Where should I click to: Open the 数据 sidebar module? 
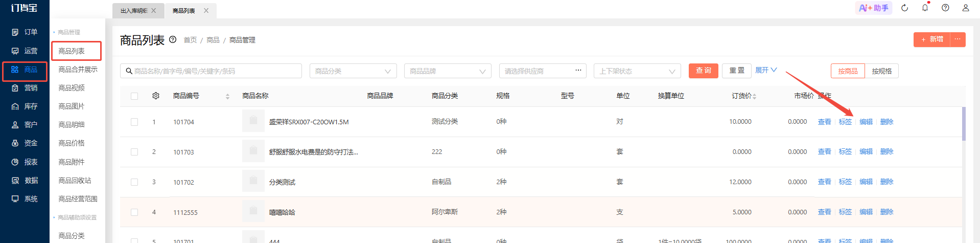[x=25, y=181]
